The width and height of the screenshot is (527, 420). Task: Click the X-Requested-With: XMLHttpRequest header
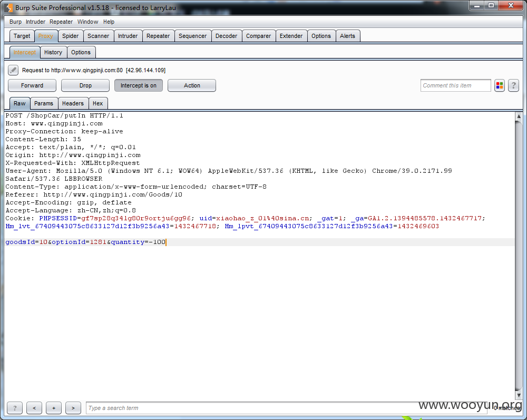click(x=73, y=163)
